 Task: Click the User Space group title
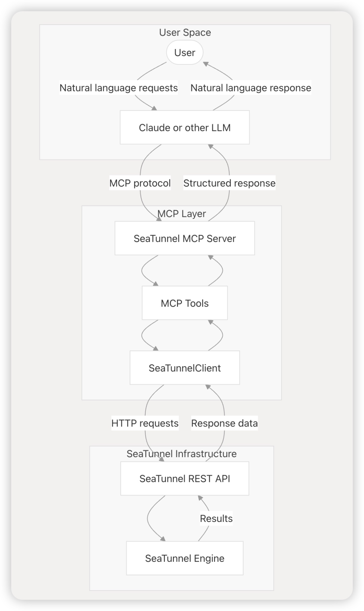click(185, 32)
